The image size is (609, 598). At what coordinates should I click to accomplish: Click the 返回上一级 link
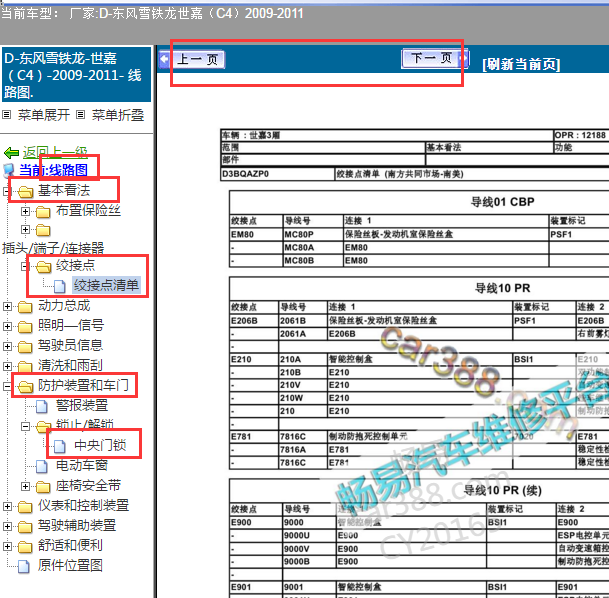coord(55,152)
